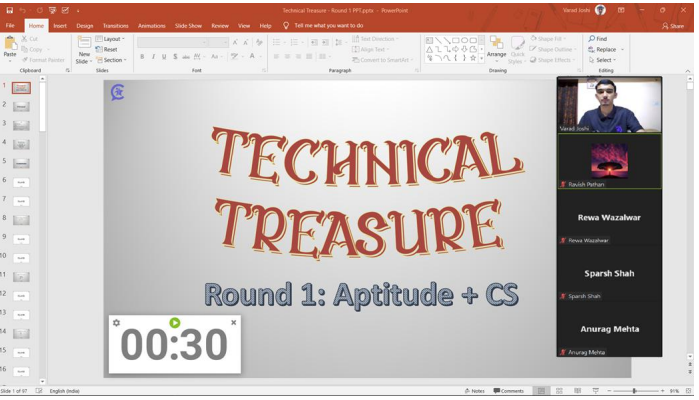699x400 pixels.
Task: Click the Reset button in Slides group
Action: [108, 49]
